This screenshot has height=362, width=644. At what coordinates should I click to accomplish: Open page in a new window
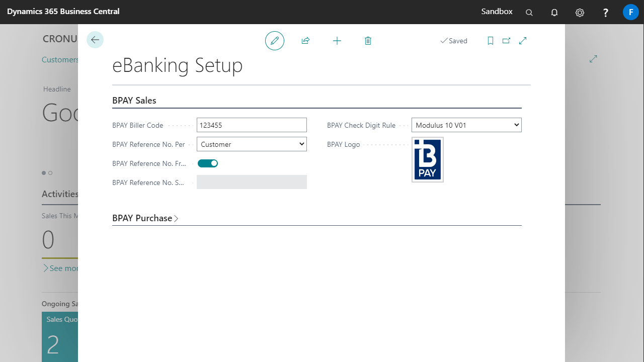[507, 41]
